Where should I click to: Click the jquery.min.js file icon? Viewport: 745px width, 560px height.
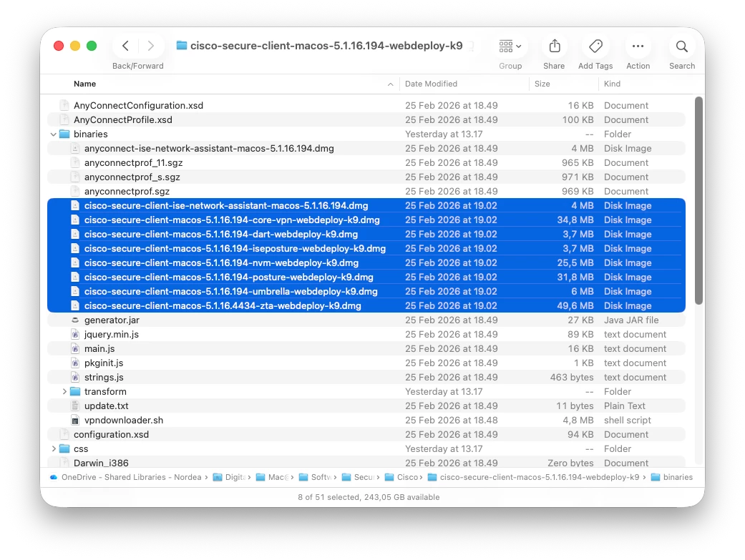tap(75, 335)
